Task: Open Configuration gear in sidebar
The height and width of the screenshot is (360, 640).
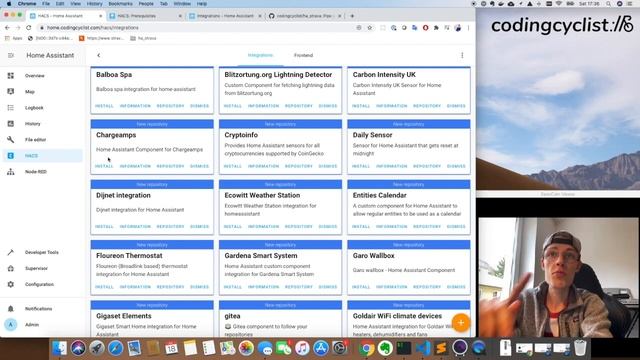Action: pos(11,284)
